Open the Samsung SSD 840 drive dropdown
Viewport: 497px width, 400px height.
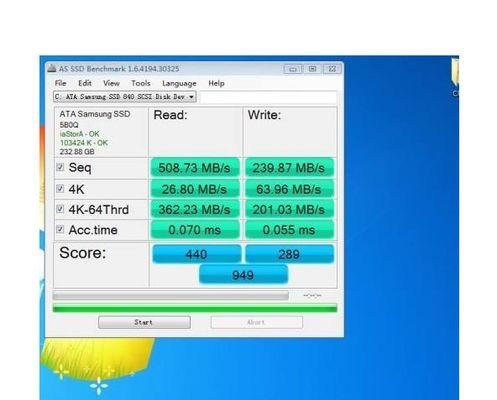click(x=125, y=97)
